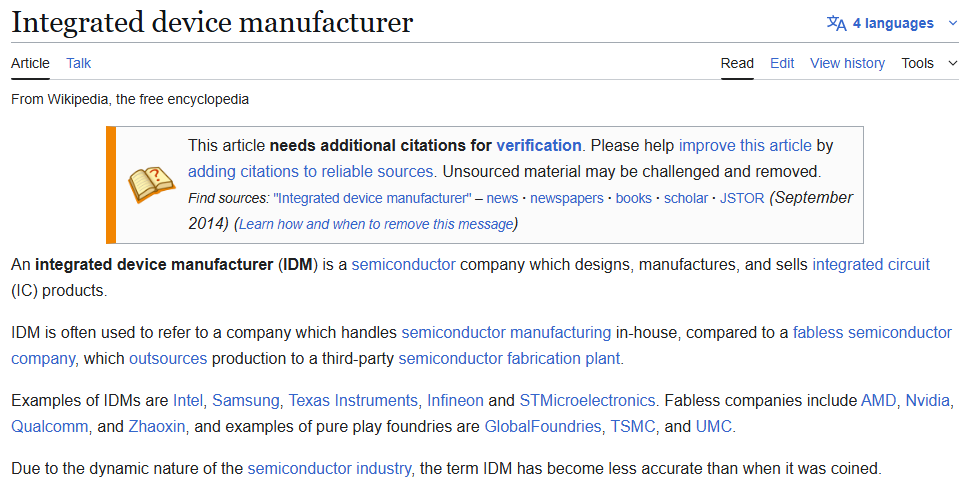Open the View history tab

click(x=847, y=63)
